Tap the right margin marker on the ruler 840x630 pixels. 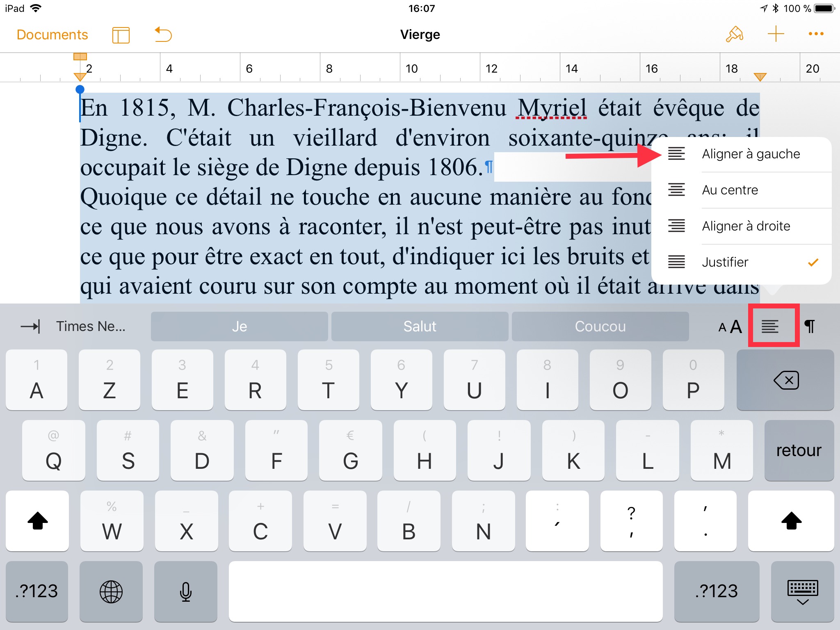tap(760, 77)
